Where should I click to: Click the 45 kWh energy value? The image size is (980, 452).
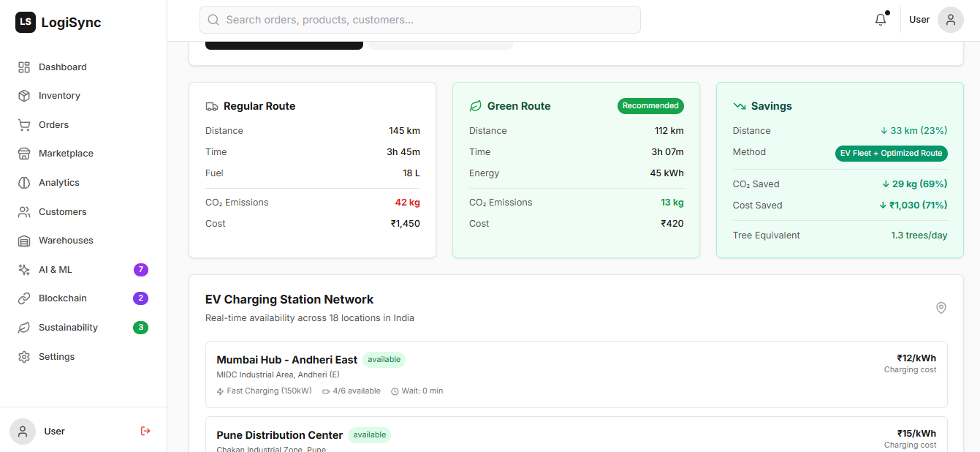click(667, 173)
